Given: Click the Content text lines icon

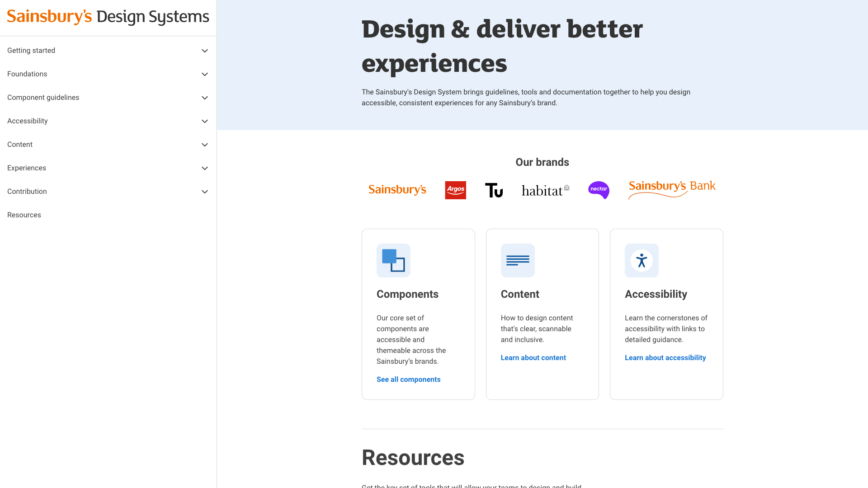Looking at the screenshot, I should click(518, 261).
